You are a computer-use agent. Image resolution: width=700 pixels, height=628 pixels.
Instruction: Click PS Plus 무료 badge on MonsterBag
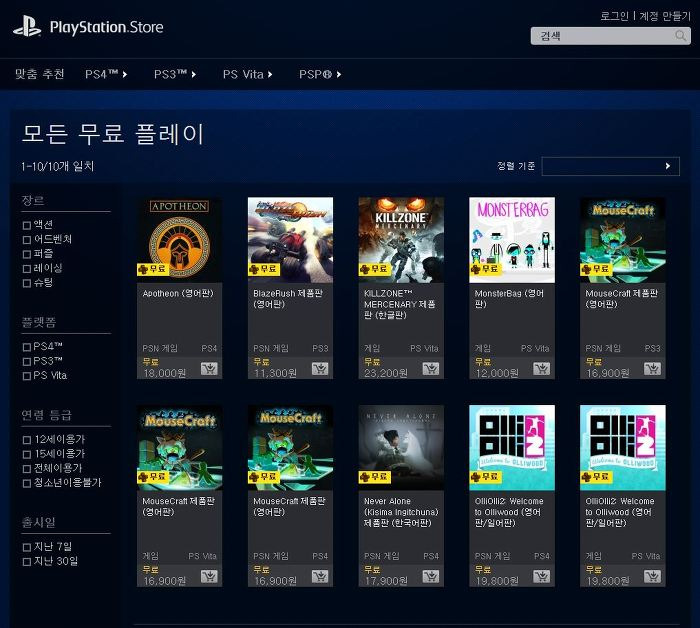pyautogui.click(x=485, y=269)
